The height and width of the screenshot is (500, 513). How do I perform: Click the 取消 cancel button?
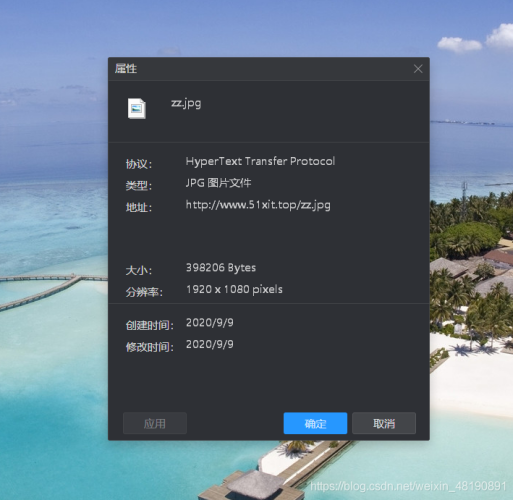[384, 423]
